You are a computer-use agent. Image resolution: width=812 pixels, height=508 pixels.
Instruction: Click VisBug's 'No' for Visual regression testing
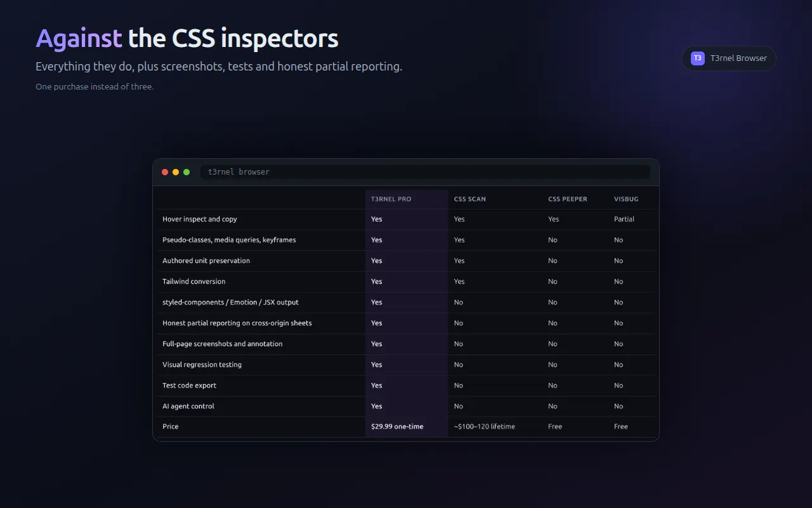tap(619, 365)
